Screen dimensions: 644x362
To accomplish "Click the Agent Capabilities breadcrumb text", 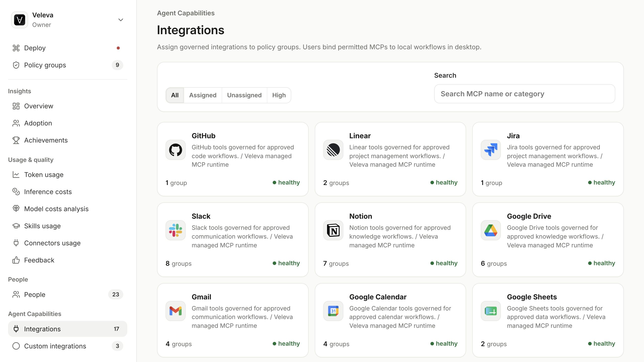I will (x=186, y=13).
